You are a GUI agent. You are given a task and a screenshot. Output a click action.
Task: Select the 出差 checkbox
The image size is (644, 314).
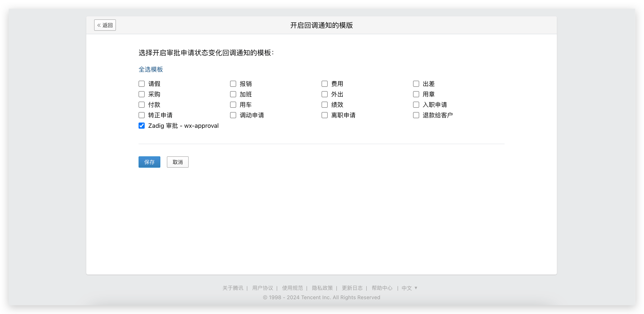point(416,84)
